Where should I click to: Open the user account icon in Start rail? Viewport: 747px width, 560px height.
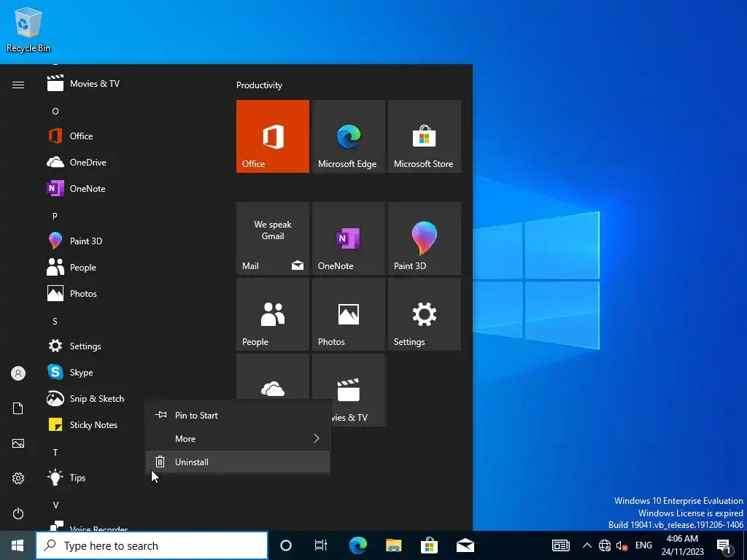tap(18, 373)
